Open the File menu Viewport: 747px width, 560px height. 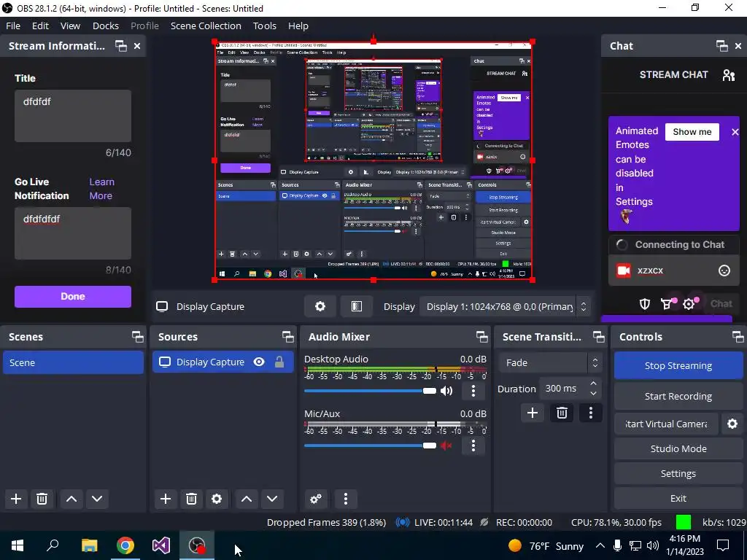(13, 26)
